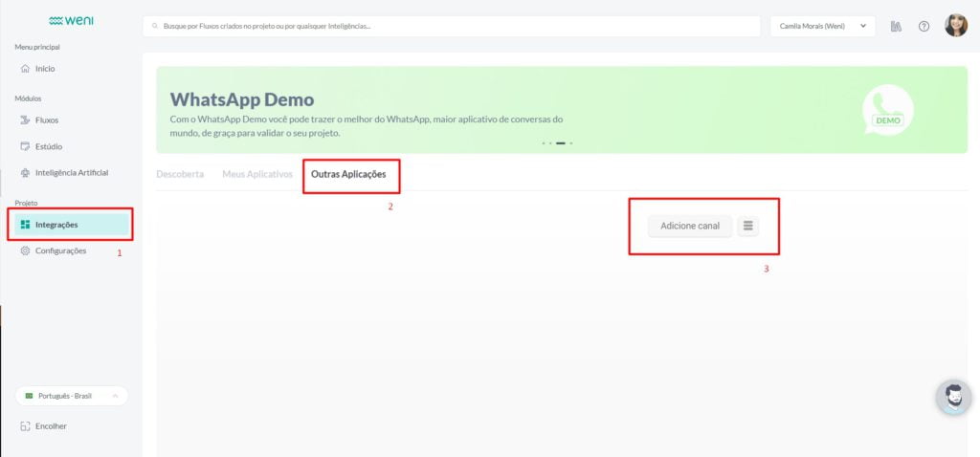Open the chat assistant bubble
The height and width of the screenshot is (457, 980).
(954, 397)
